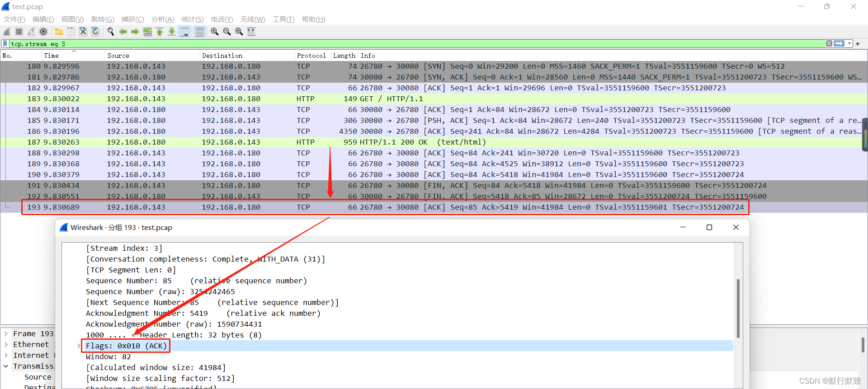Screen dimensions: 868x389
Task: Open capture options gear icon
Action: pos(43,32)
